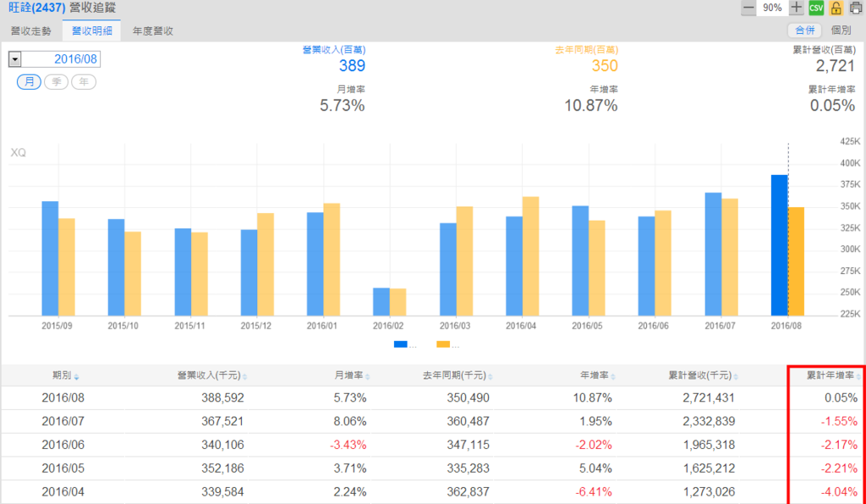Viewport: 866px width, 504px height.
Task: Print the page using the printer icon
Action: (x=856, y=8)
